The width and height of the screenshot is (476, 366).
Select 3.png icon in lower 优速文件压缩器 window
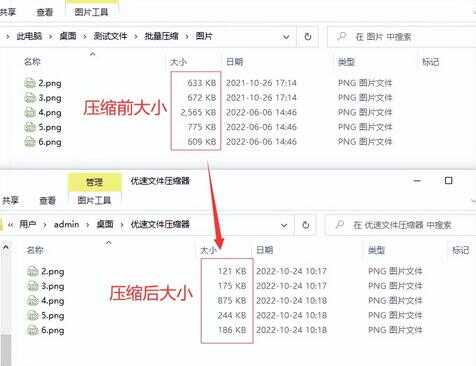click(x=33, y=286)
